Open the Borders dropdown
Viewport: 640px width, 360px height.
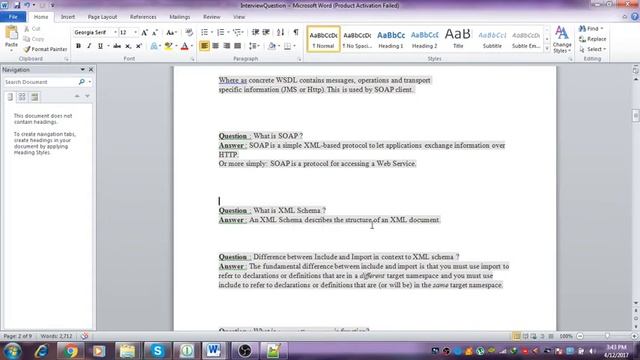[294, 46]
